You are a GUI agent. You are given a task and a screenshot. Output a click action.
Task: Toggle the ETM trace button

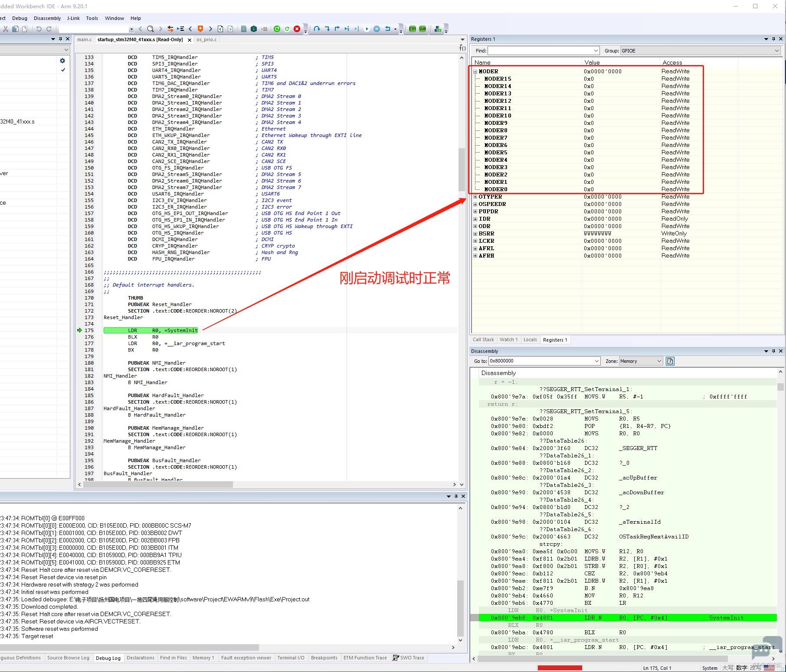point(412,29)
